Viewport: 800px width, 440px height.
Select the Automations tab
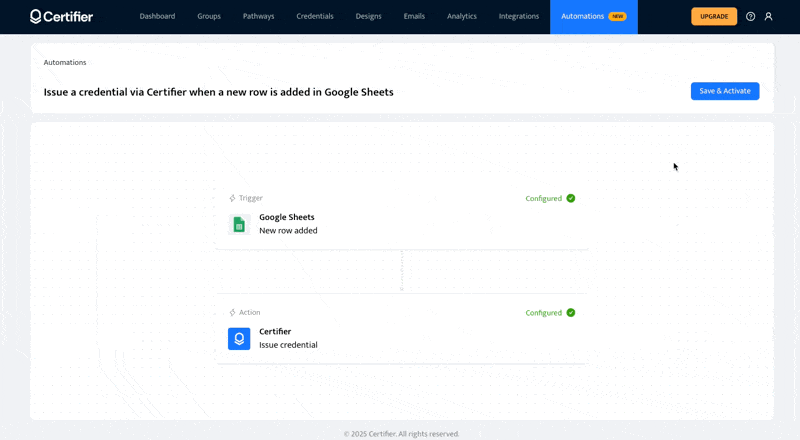pyautogui.click(x=594, y=17)
